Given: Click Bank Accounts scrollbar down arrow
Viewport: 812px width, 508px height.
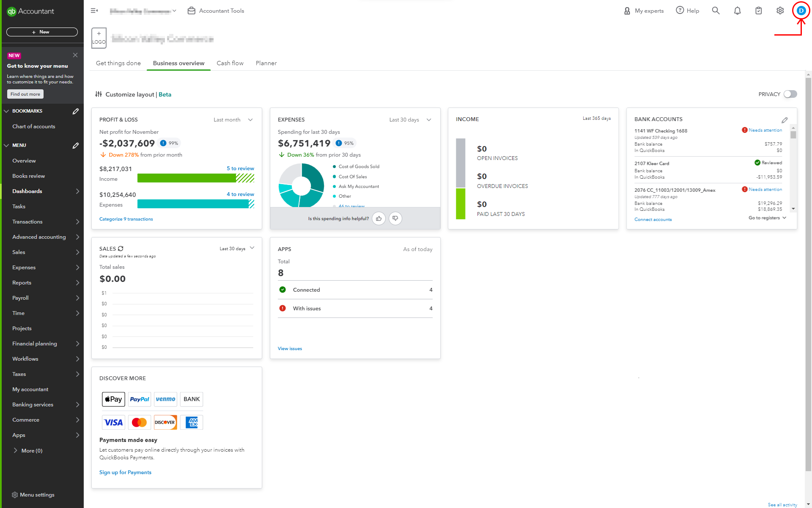Looking at the screenshot, I should click(793, 209).
